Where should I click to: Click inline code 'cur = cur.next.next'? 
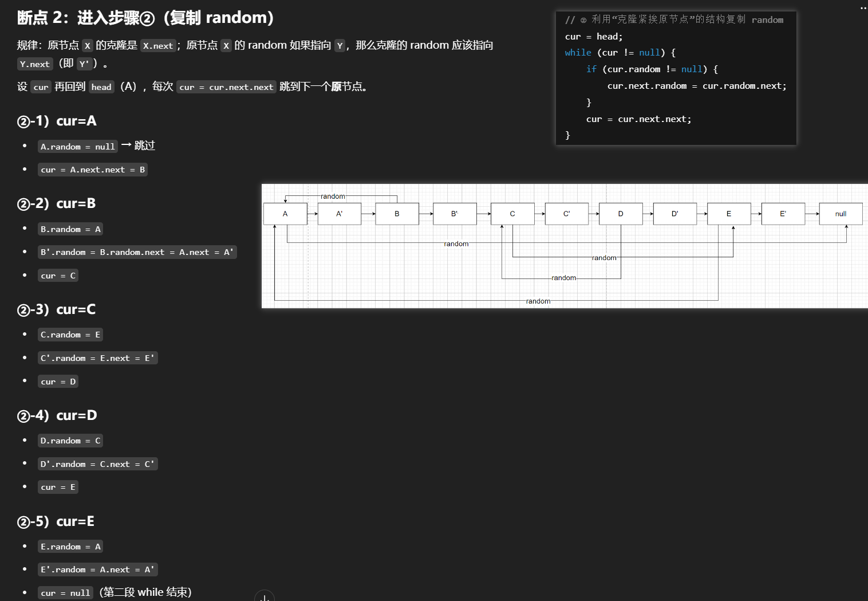226,87
